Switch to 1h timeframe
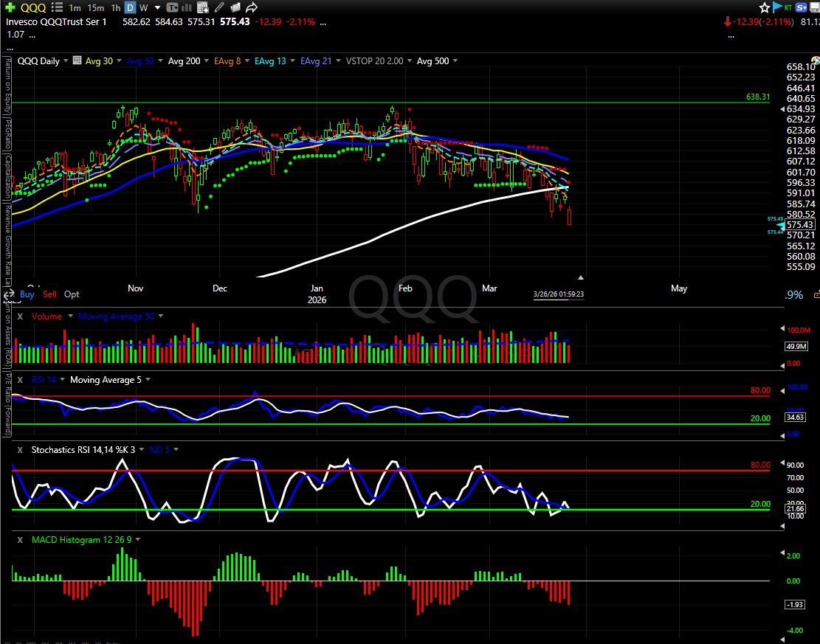 click(116, 8)
